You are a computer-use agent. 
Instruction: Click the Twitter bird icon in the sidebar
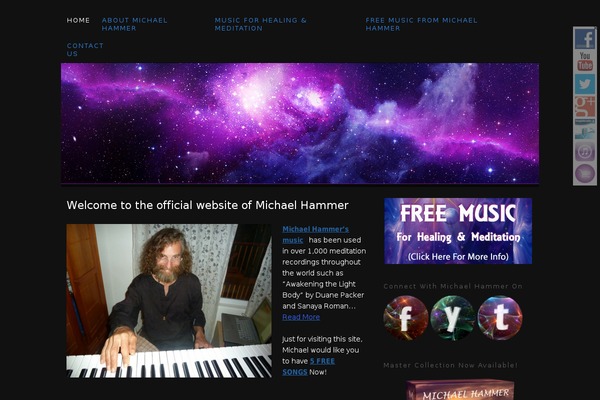(585, 84)
